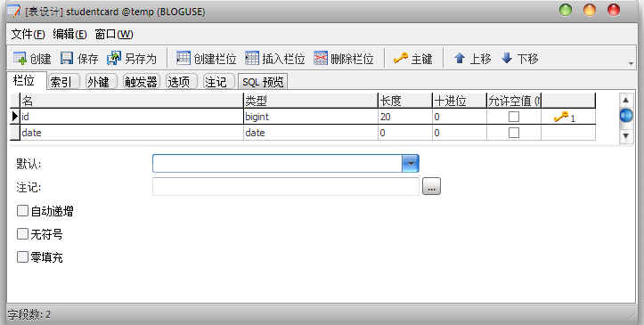The image size is (644, 325).
Task: Enable the 无符号 unsigned checkbox
Action: click(22, 234)
